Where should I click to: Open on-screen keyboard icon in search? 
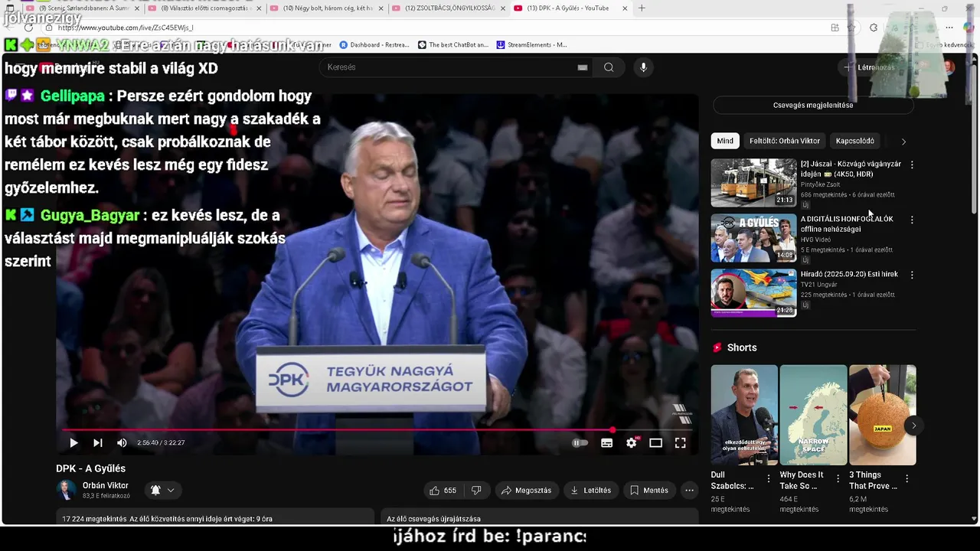point(583,67)
